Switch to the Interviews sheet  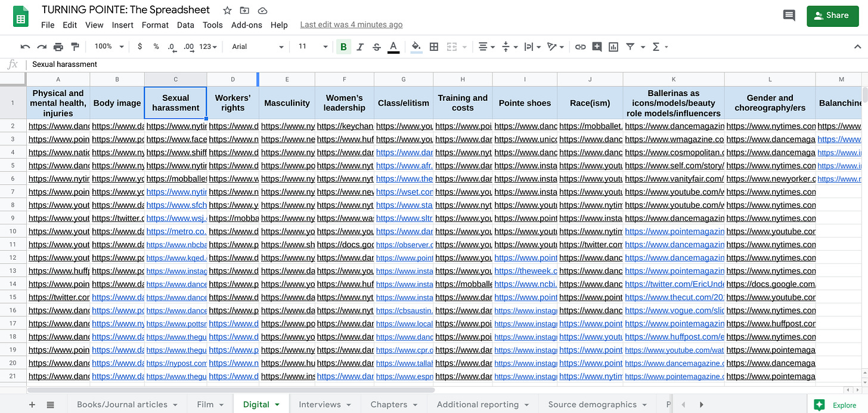point(320,405)
